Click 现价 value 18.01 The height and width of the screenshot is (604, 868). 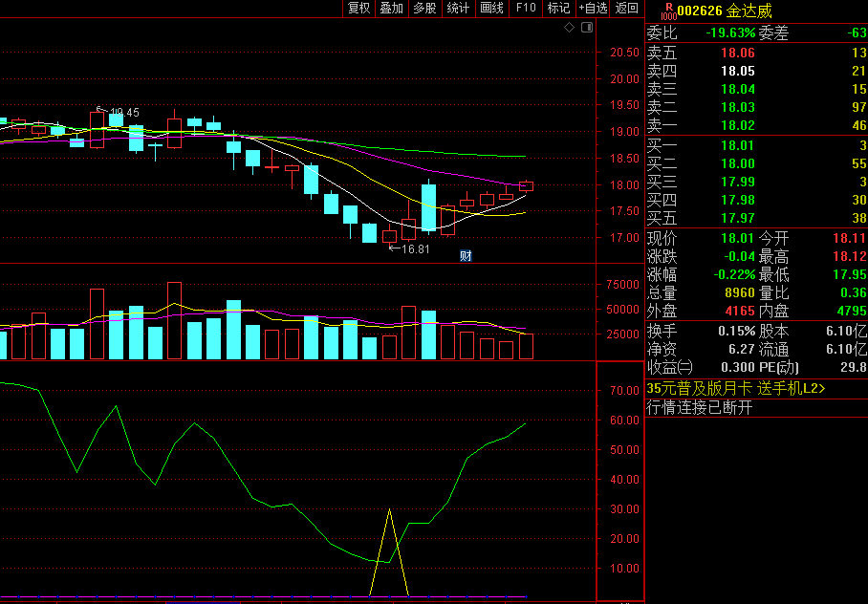(x=738, y=239)
